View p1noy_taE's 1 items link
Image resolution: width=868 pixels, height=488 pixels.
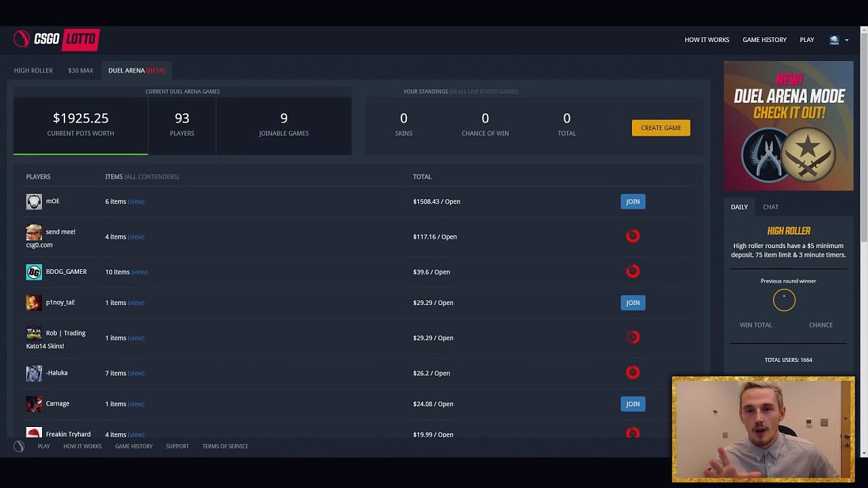pyautogui.click(x=136, y=303)
